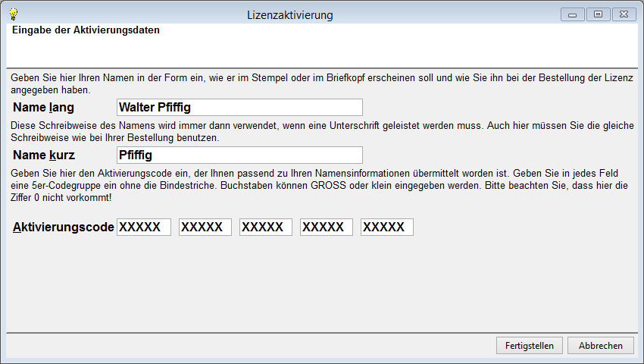The image size is (644, 364).
Task: Click the Fertigstellen button
Action: point(530,345)
